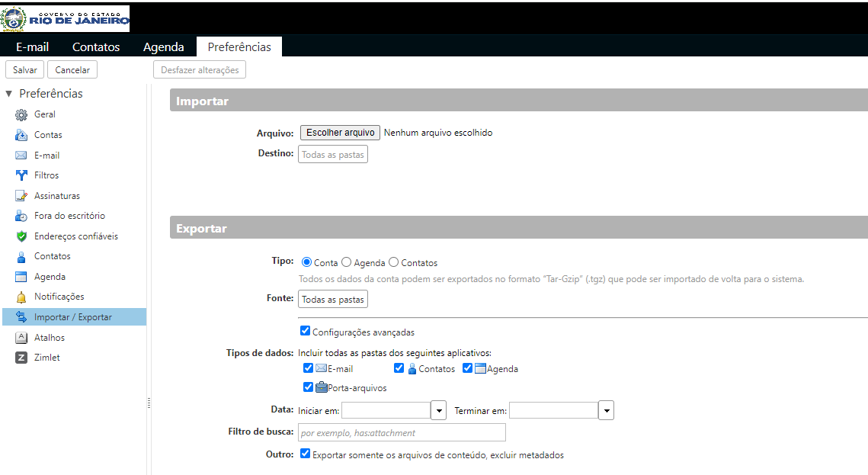Image resolution: width=868 pixels, height=475 pixels.
Task: Select the Agenda export type radio button
Action: 347,262
